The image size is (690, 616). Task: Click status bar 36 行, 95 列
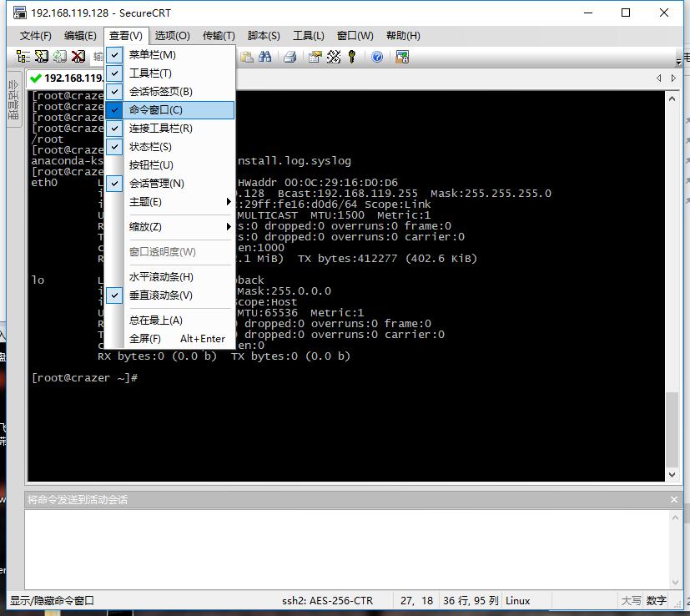471,601
